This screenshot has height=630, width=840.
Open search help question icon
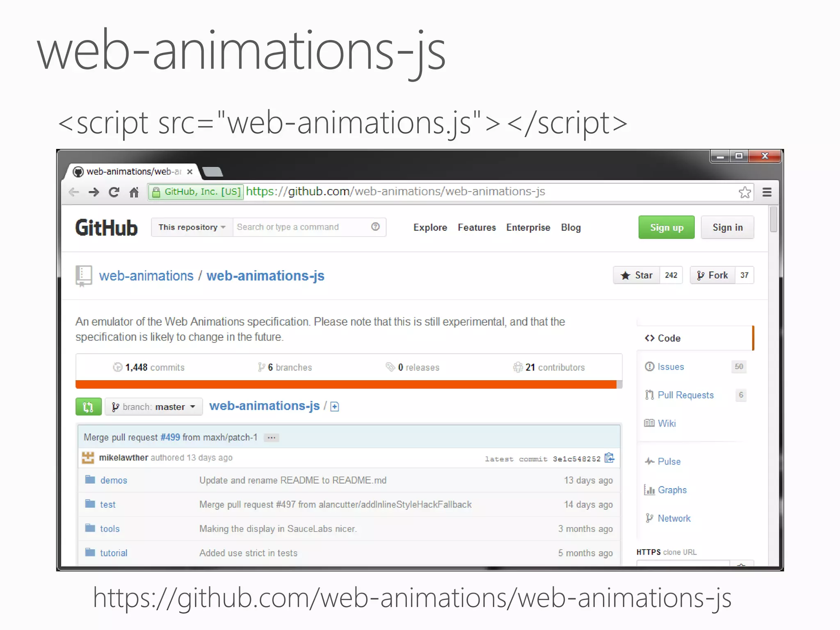pos(375,227)
